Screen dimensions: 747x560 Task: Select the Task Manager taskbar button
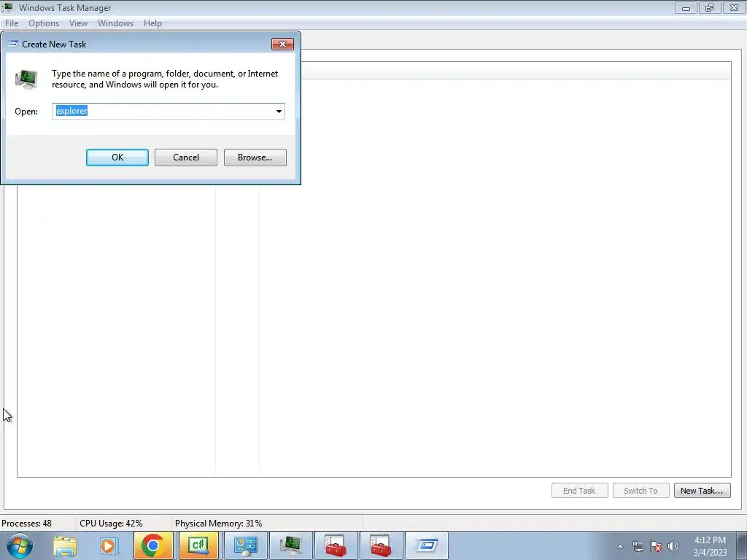point(290,545)
